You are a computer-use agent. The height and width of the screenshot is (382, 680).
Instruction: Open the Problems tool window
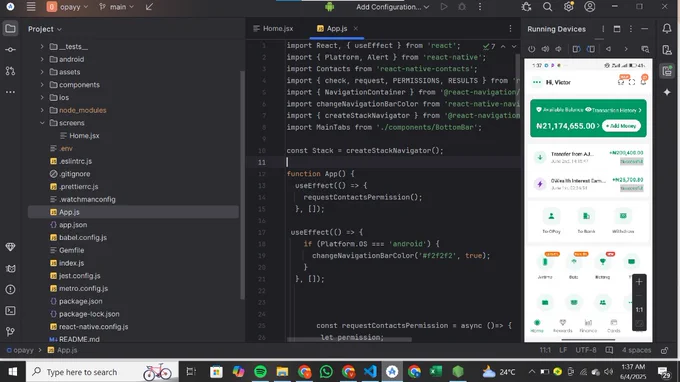(x=10, y=290)
